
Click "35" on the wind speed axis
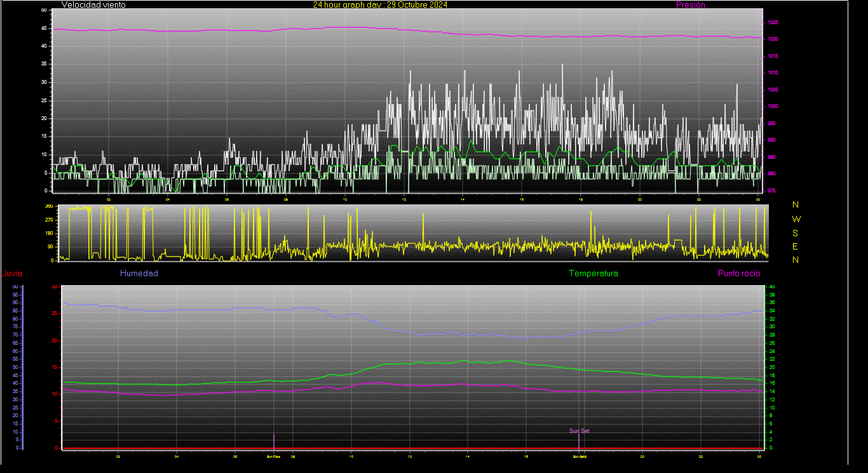pos(43,64)
